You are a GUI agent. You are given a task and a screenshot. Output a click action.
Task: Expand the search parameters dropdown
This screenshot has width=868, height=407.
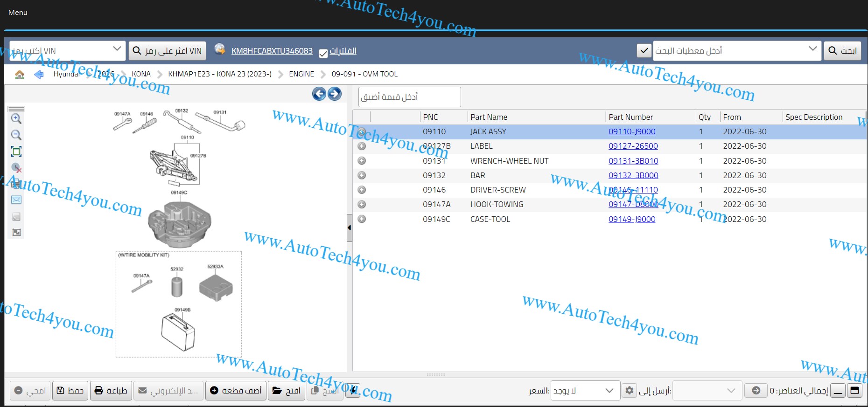[x=812, y=49]
